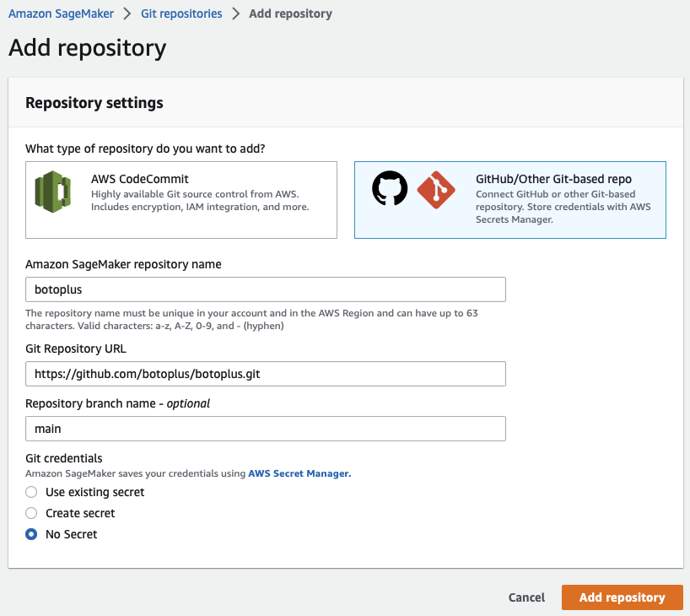
Task: Choose GitHub/Other Git-based repo option
Action: click(509, 200)
